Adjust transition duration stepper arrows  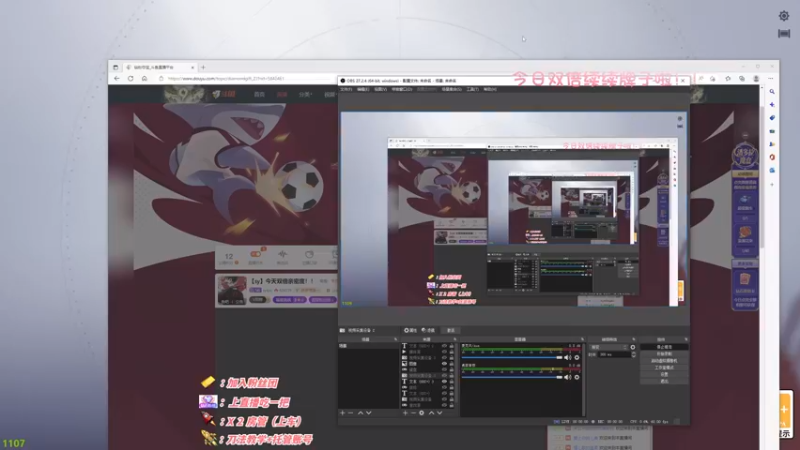[x=633, y=354]
